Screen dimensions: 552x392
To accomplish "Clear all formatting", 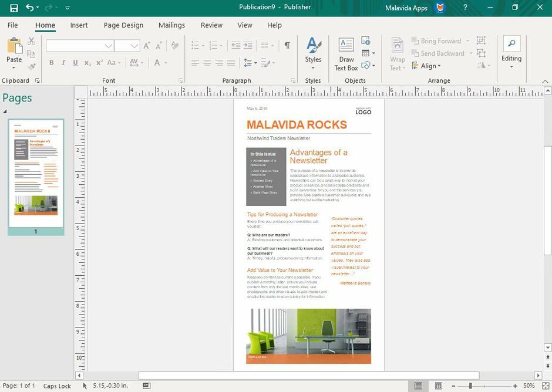I will (x=174, y=45).
